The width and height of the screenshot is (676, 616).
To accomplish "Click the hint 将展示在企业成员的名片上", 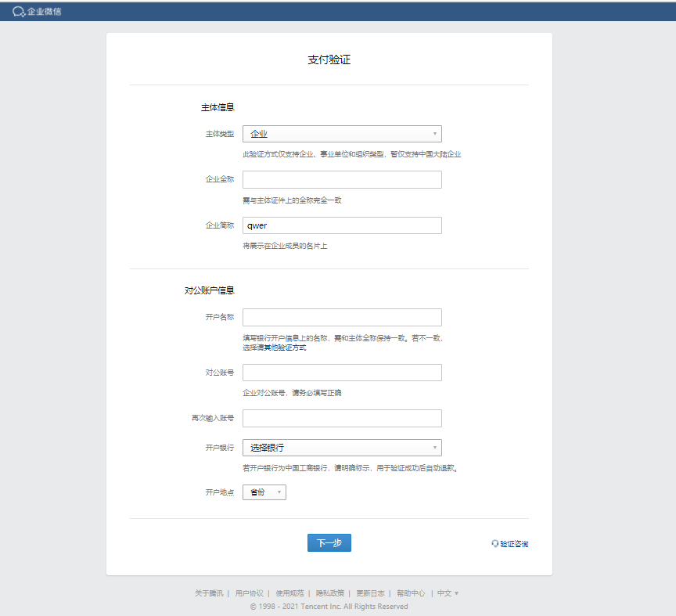I will [285, 246].
